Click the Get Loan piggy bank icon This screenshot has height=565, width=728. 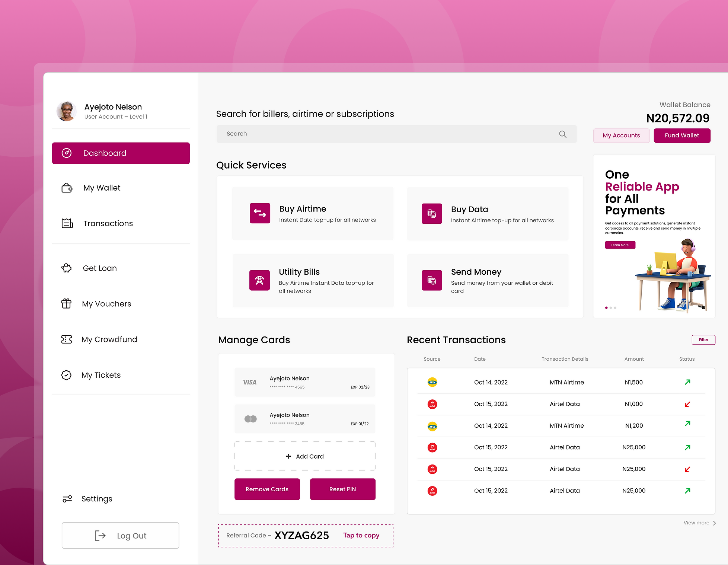click(x=67, y=268)
